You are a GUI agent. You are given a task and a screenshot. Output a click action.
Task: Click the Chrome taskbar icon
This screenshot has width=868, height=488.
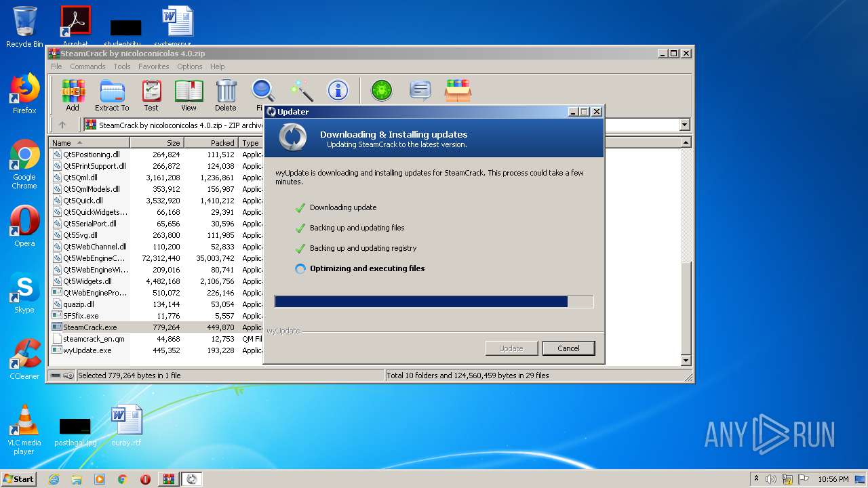click(122, 479)
